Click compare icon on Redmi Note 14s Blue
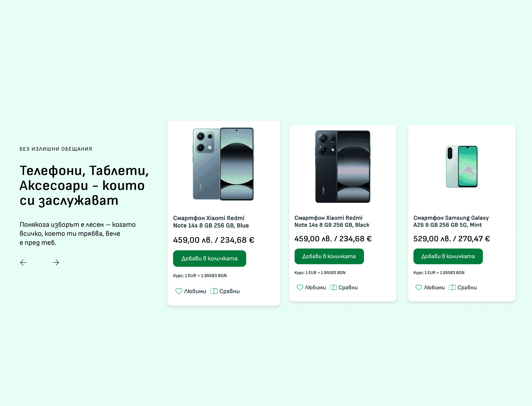532x406 pixels. click(x=214, y=291)
